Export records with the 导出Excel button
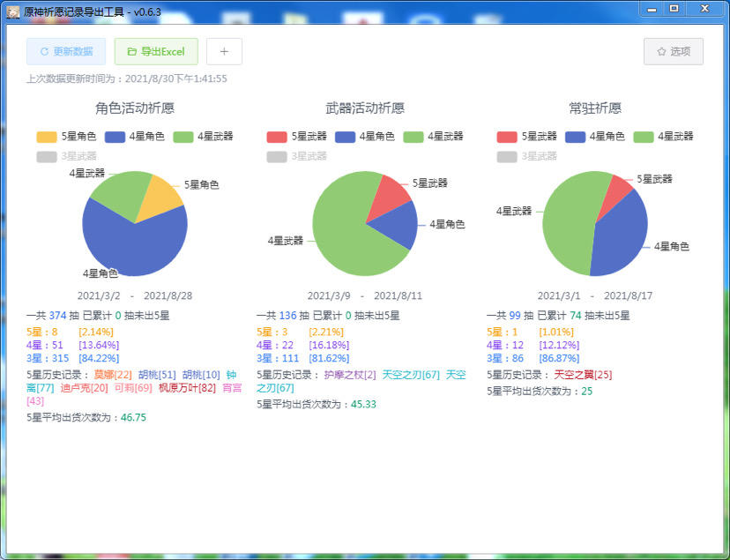 pos(156,51)
